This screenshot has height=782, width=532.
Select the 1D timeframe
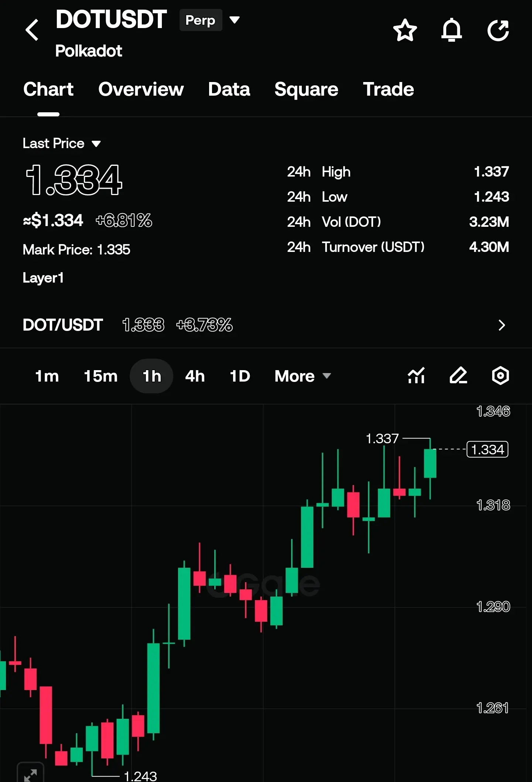tap(240, 376)
